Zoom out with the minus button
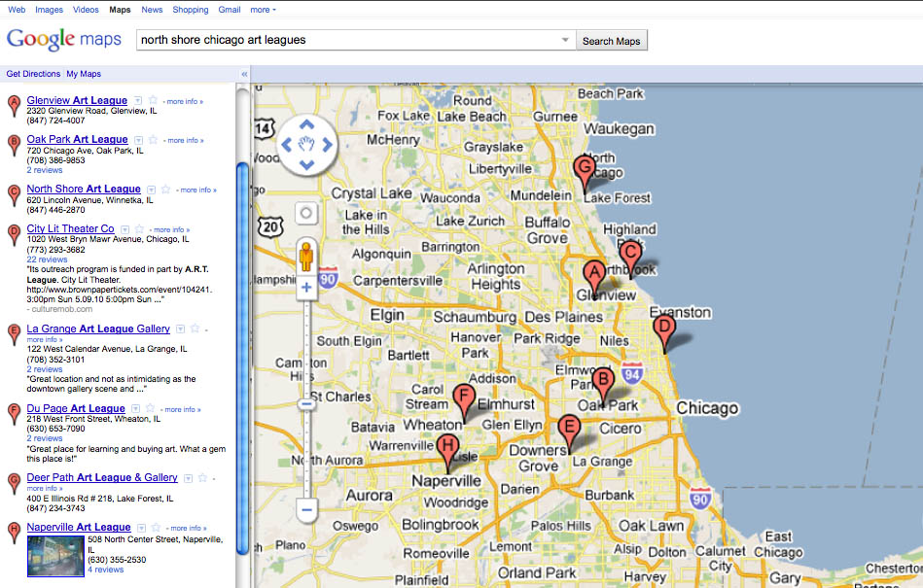The image size is (923, 588). click(306, 510)
